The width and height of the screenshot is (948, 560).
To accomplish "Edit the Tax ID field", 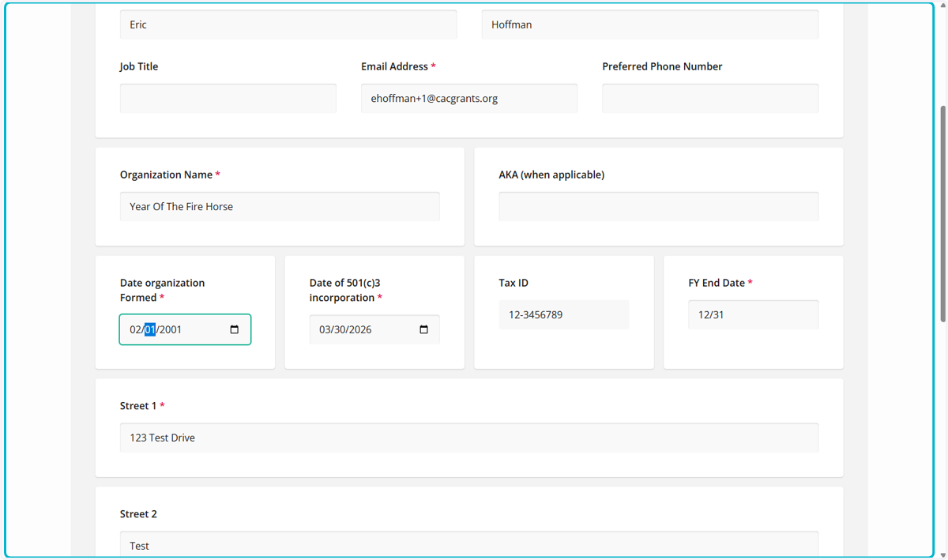I will 564,314.
